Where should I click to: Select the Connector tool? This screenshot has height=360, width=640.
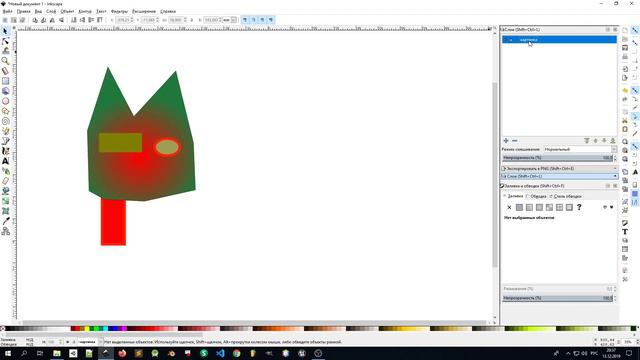coord(5,231)
